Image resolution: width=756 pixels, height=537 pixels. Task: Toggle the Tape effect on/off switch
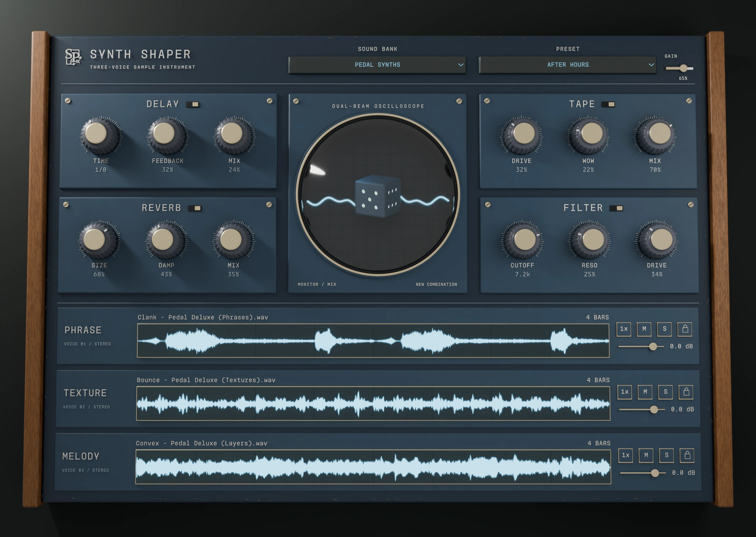[x=608, y=104]
